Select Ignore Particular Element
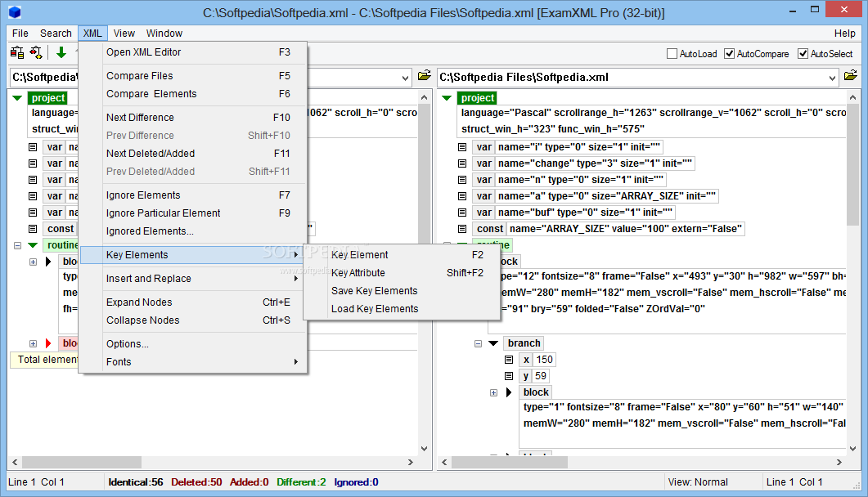 tap(193, 213)
